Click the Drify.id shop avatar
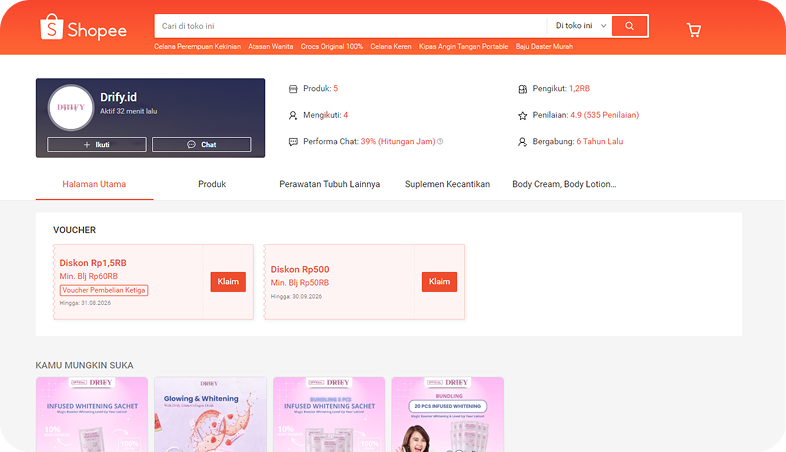786x452 pixels. coord(71,107)
